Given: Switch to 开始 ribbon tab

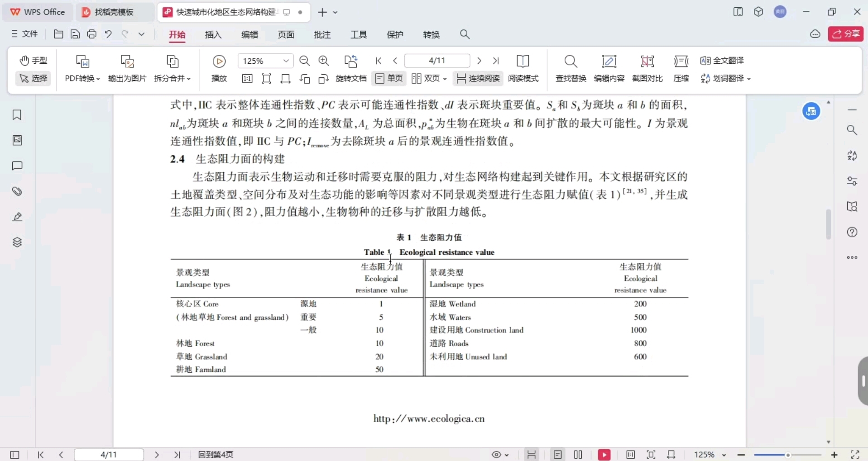Looking at the screenshot, I should click(177, 35).
